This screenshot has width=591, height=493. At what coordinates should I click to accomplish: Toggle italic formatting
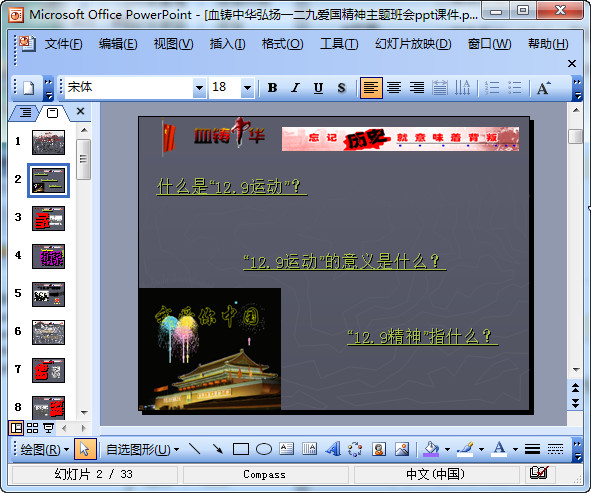tap(296, 88)
